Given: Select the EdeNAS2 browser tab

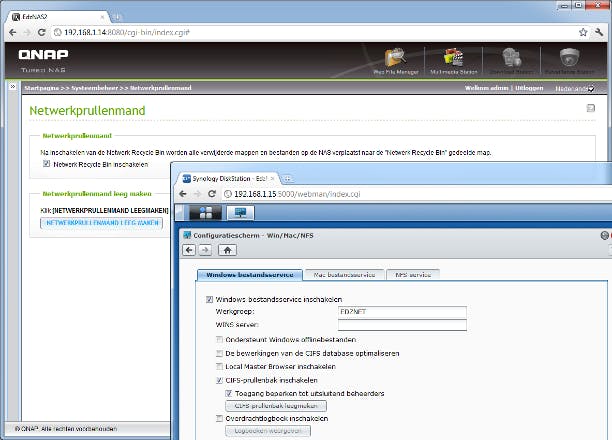Looking at the screenshot, I should 59,17.
